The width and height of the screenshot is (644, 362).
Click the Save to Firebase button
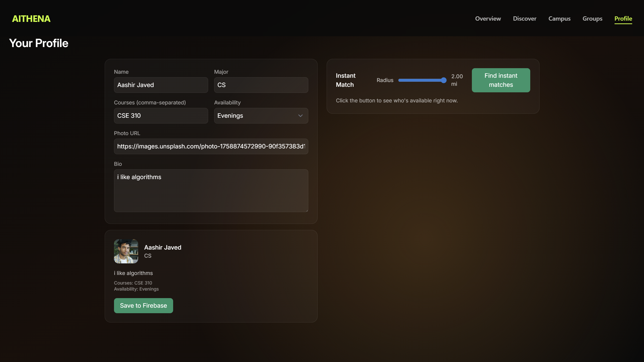(143, 306)
